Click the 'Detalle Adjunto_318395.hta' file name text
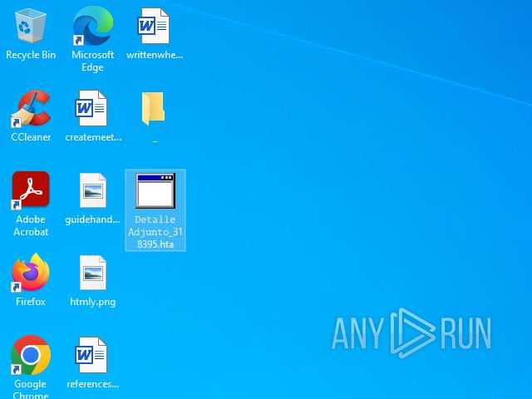Screen dimensions: 532x399 point(155,232)
